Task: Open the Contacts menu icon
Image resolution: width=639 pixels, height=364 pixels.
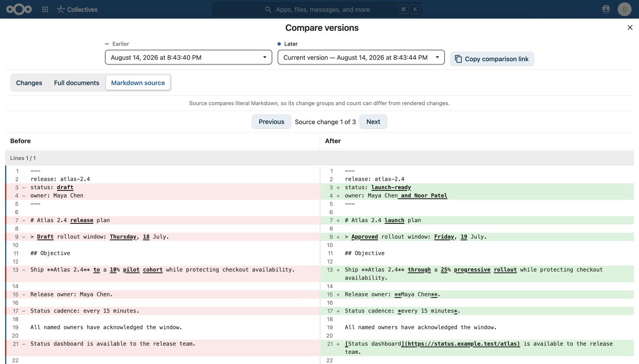Action: coord(606,9)
